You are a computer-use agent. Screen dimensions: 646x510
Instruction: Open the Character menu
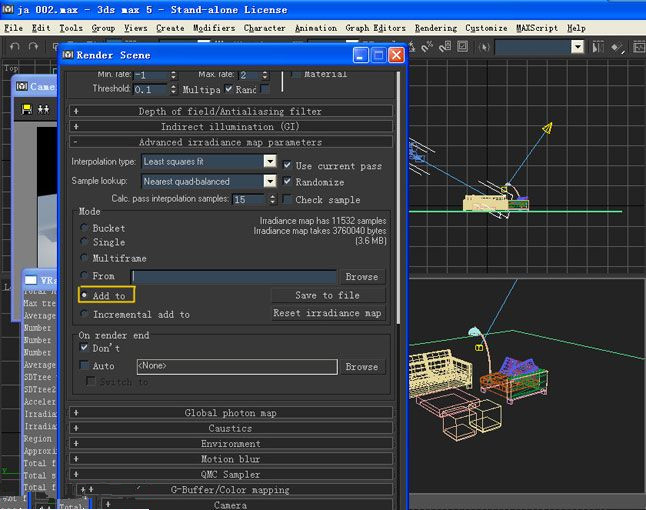coord(264,28)
